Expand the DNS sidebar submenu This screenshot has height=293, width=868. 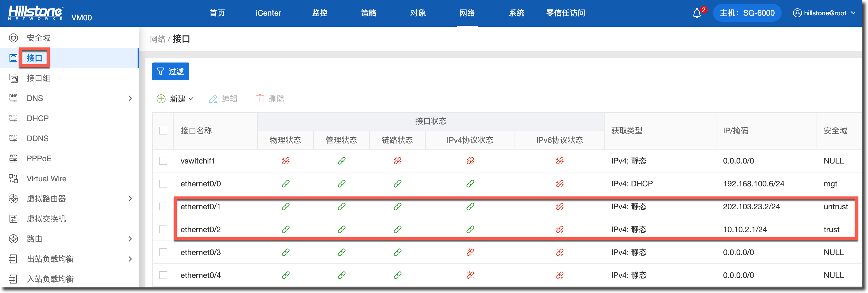coord(130,98)
